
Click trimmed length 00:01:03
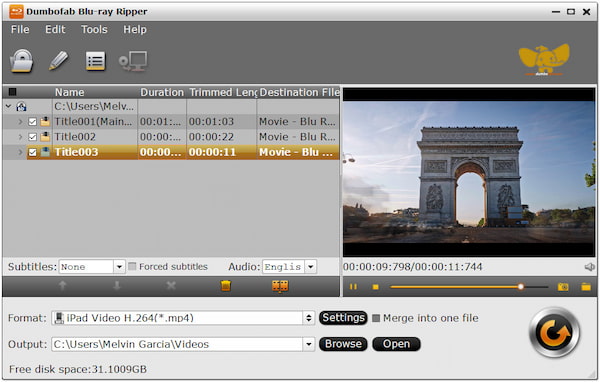[211, 122]
